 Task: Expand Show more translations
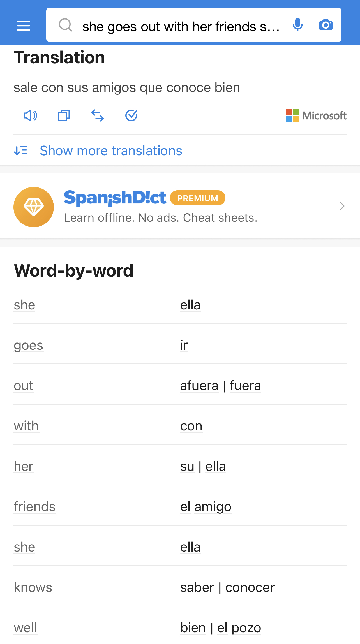tap(111, 151)
